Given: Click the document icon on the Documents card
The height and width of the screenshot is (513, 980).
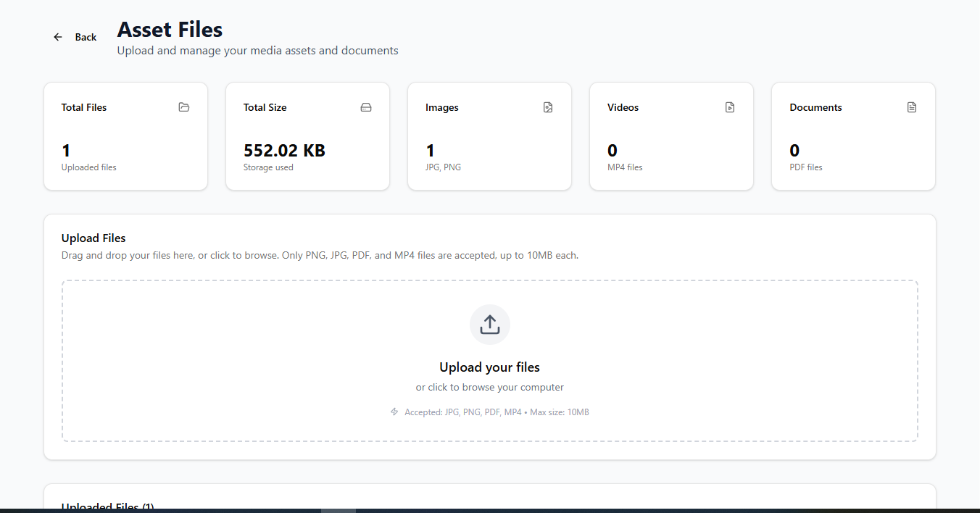Looking at the screenshot, I should 912,107.
